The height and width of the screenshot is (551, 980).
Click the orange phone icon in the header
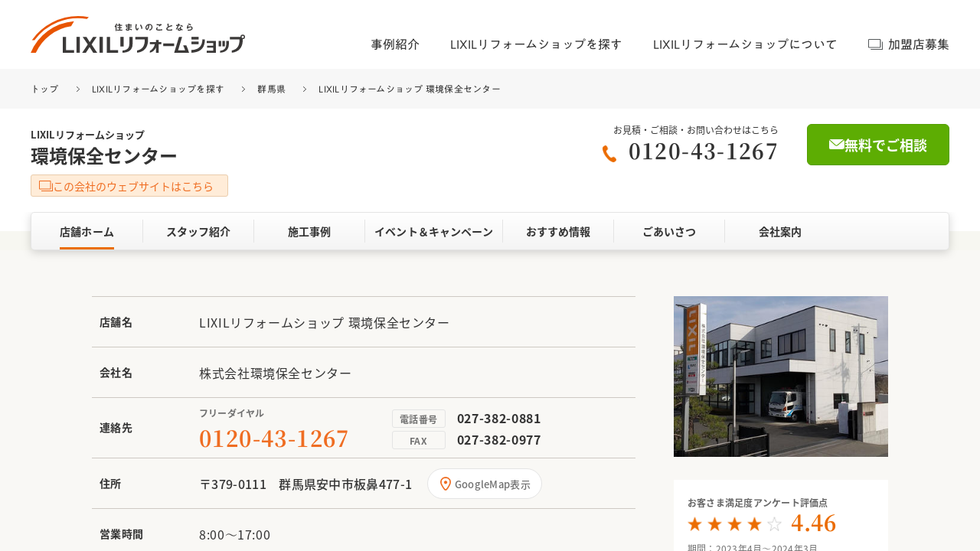[x=609, y=154]
